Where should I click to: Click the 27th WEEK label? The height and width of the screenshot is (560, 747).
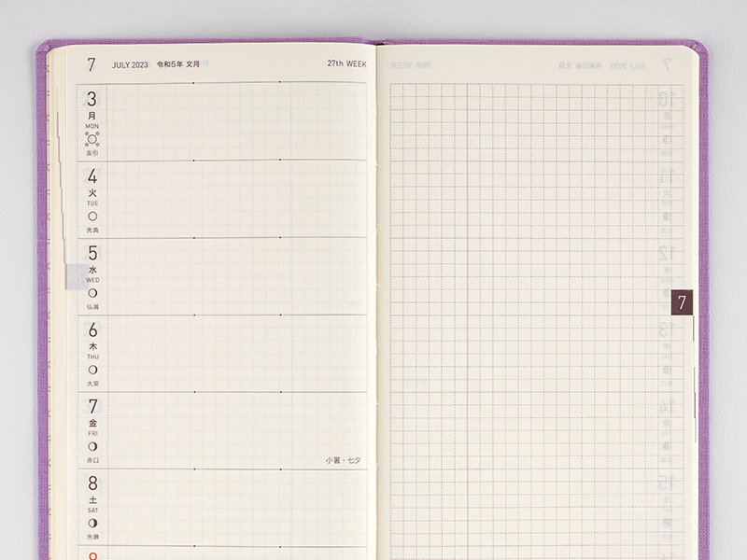point(347,65)
